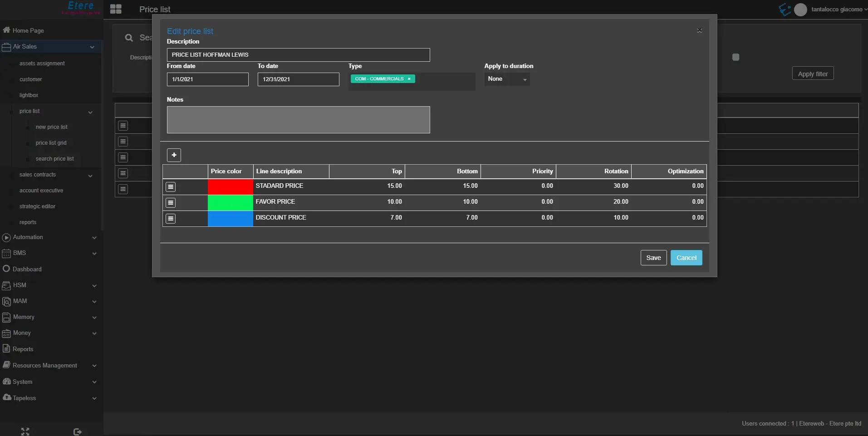Open row menu for FAVOR PRICE line
Viewport: 868px width, 436px height.
tap(171, 202)
